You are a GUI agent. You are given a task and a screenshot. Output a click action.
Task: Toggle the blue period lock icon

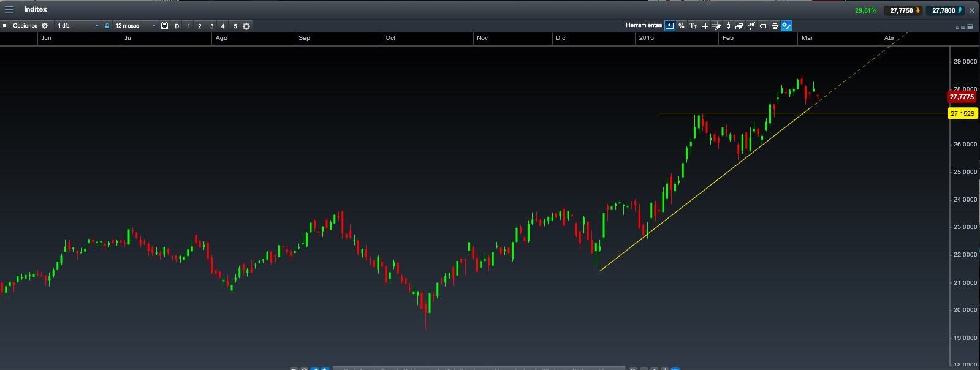pyautogui.click(x=107, y=26)
